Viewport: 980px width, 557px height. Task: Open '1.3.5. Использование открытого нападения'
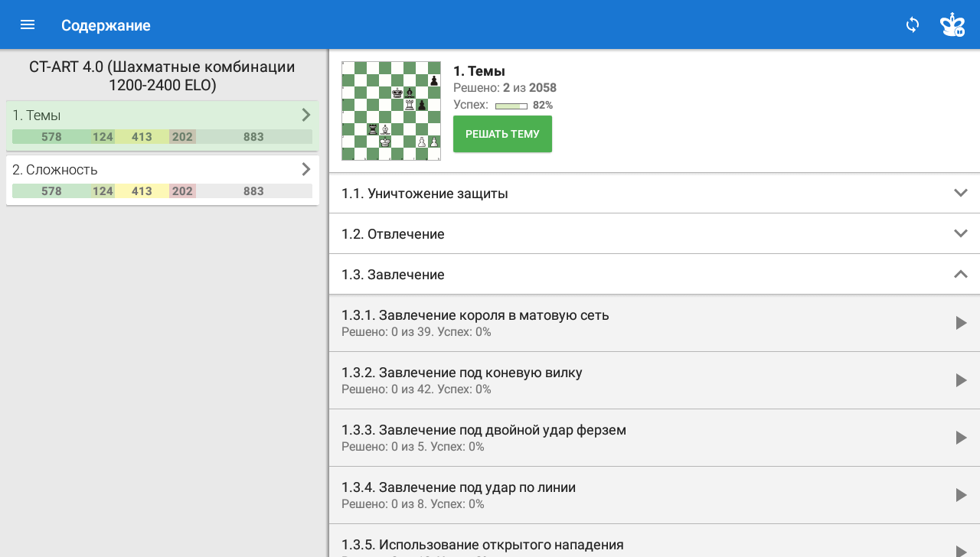655,541
